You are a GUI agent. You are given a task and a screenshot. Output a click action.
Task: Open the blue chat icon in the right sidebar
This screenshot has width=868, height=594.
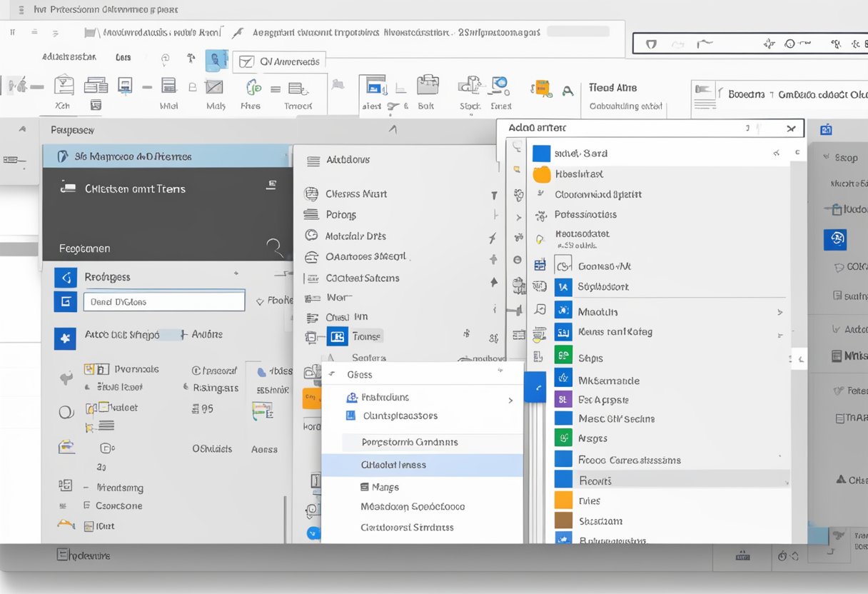[x=836, y=239]
